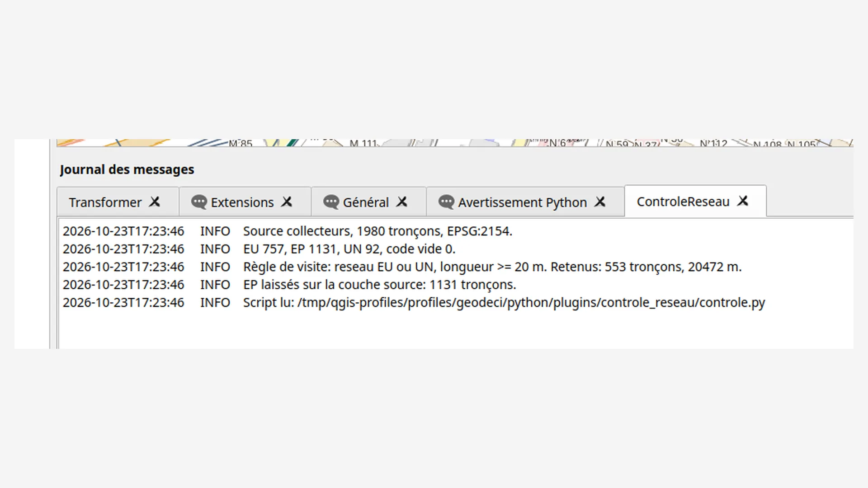This screenshot has height=488, width=868.
Task: Click the speech bubble icon on Avertissement Python
Action: click(x=446, y=202)
